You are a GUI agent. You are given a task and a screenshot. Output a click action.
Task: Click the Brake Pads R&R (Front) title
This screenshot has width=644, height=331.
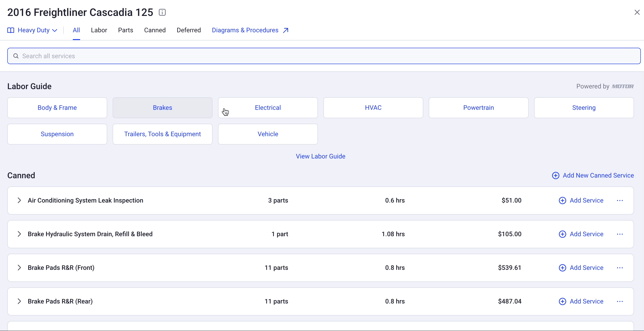click(61, 268)
